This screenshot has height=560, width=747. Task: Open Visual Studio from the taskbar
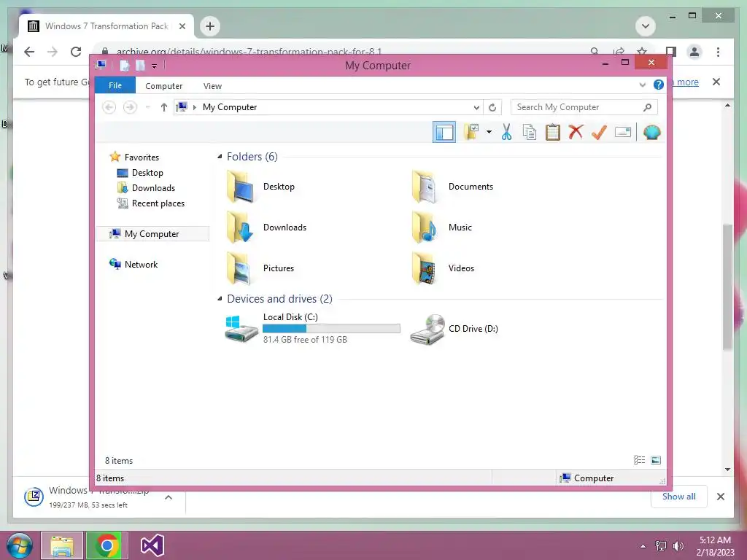(152, 545)
